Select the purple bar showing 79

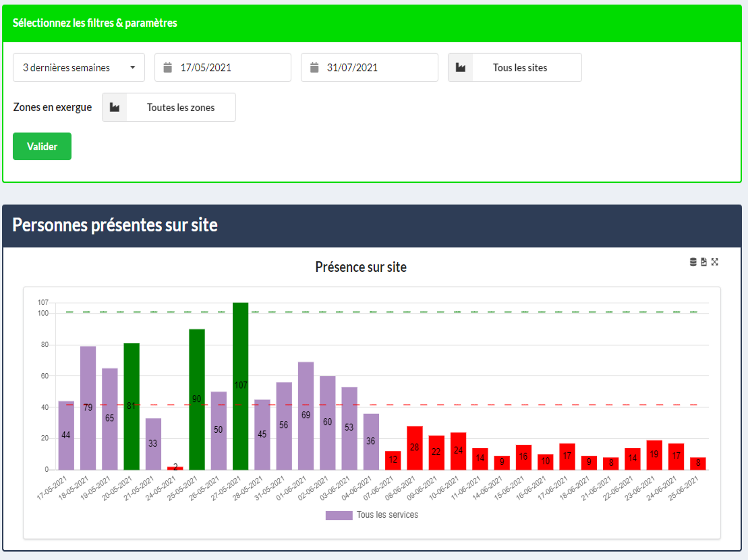88,408
